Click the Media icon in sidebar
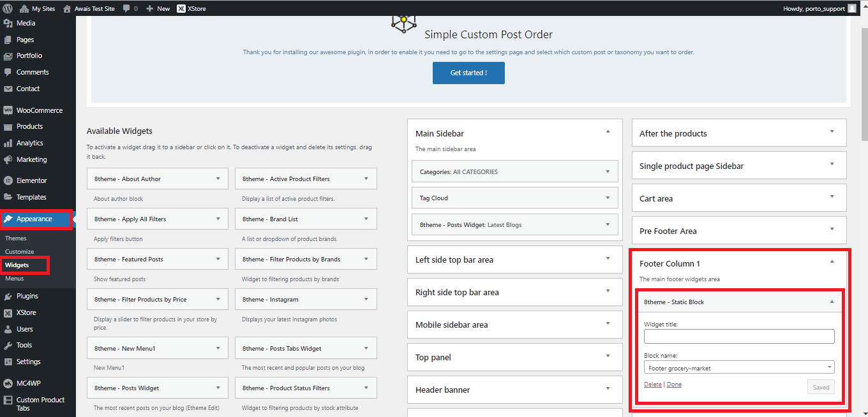868x417 pixels. 8,23
